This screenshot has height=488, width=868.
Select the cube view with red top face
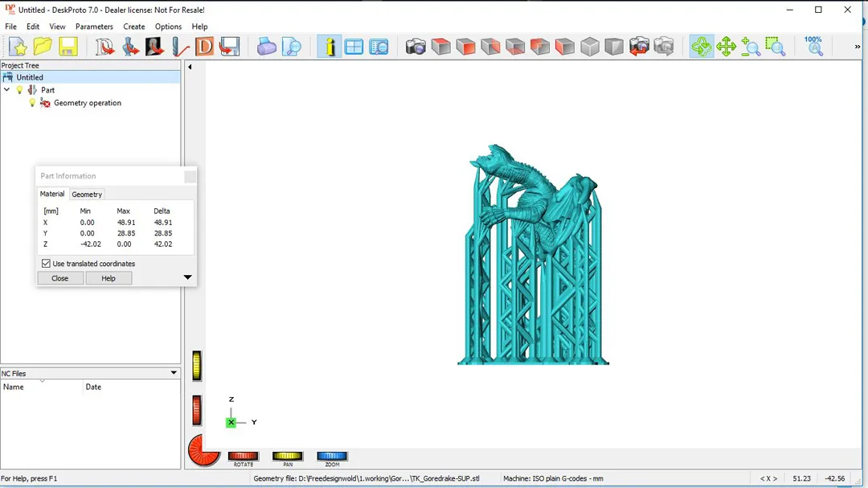[440, 47]
